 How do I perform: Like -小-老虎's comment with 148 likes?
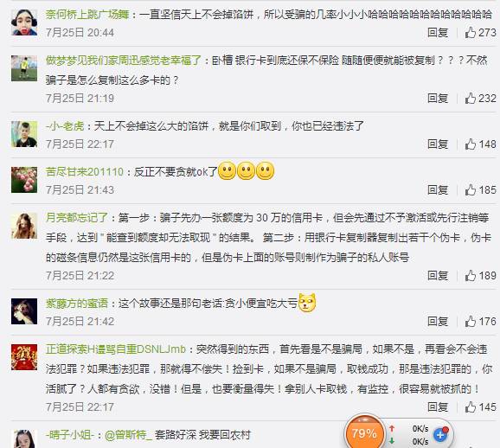coord(470,144)
